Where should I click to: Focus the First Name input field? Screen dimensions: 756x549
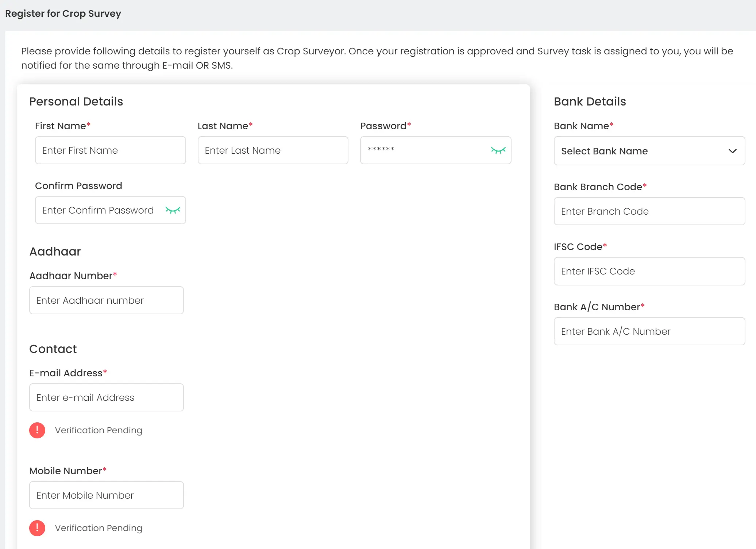tap(110, 150)
